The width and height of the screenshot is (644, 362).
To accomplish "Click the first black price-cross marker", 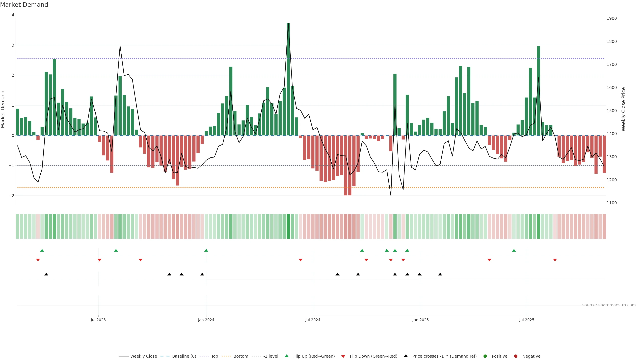I will [46, 274].
